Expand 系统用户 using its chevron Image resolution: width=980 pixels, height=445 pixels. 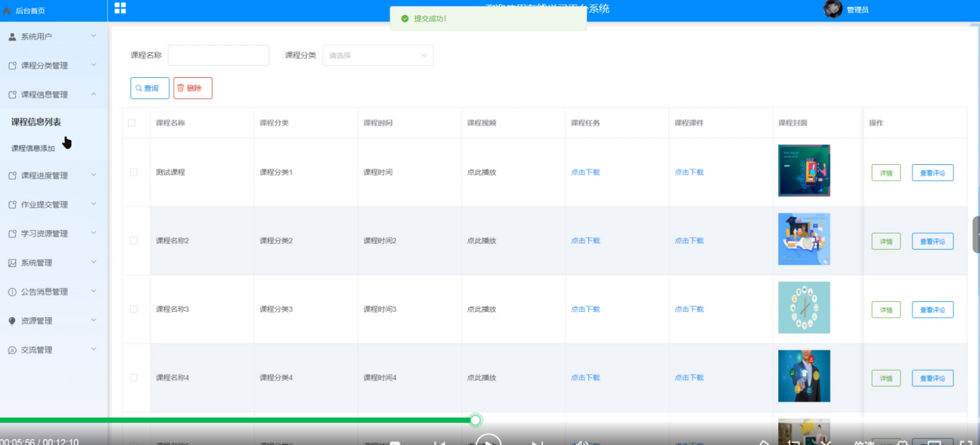click(x=94, y=36)
